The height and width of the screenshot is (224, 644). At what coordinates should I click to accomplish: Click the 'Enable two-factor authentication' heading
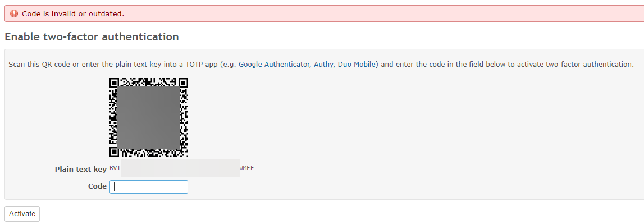(92, 36)
